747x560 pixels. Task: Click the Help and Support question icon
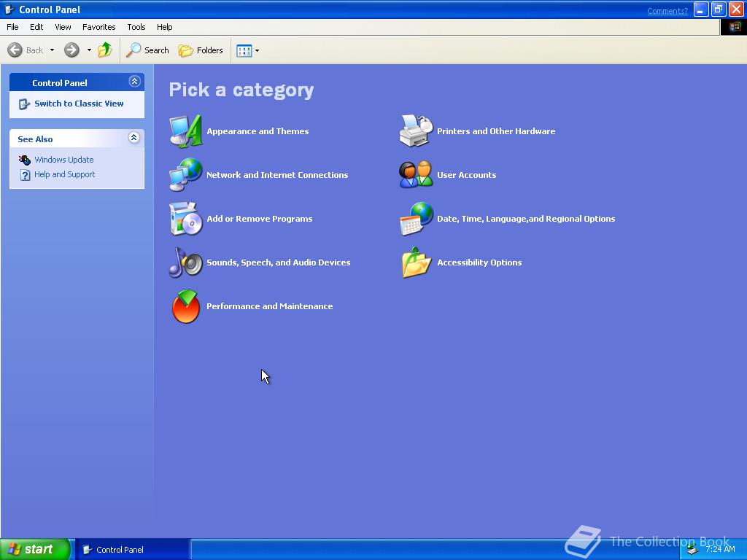pyautogui.click(x=26, y=175)
